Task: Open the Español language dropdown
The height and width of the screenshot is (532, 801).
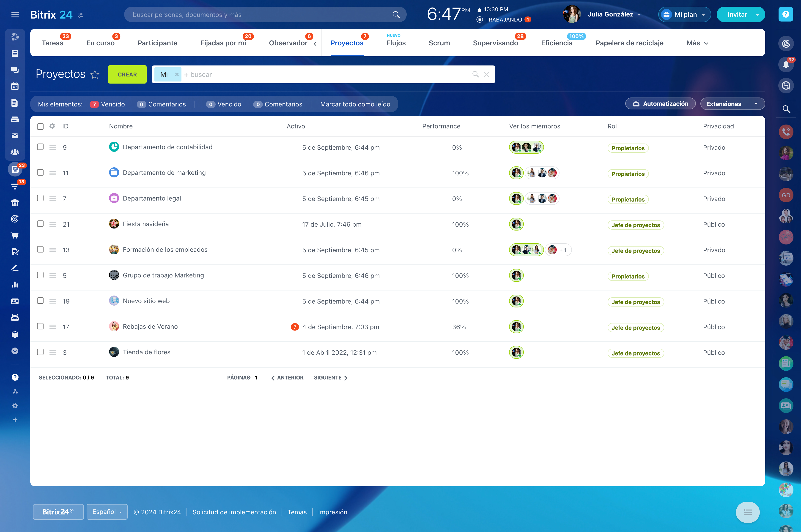Action: 107,512
